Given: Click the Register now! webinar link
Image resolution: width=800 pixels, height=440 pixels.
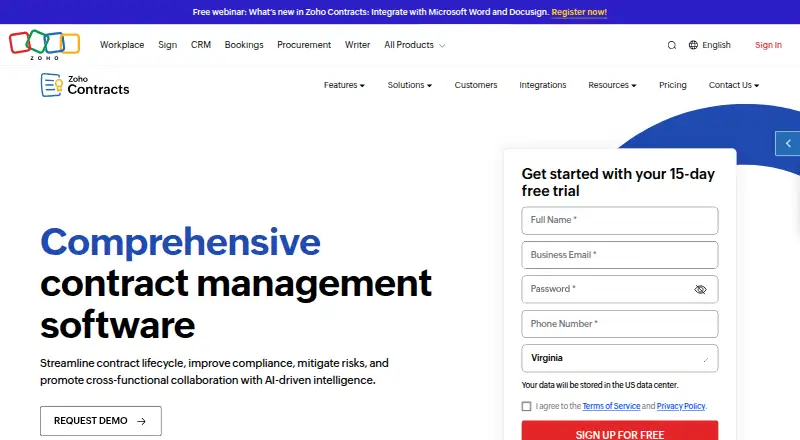Looking at the screenshot, I should tap(579, 12).
